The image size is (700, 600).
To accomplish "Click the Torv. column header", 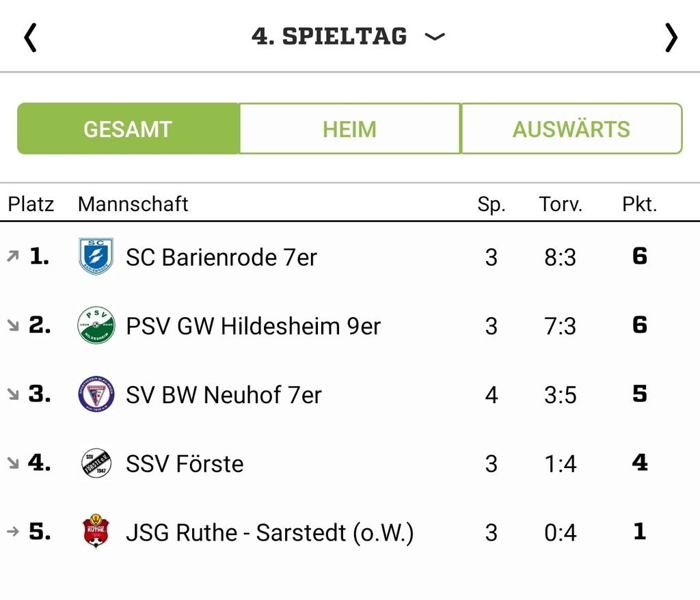I will 561,204.
